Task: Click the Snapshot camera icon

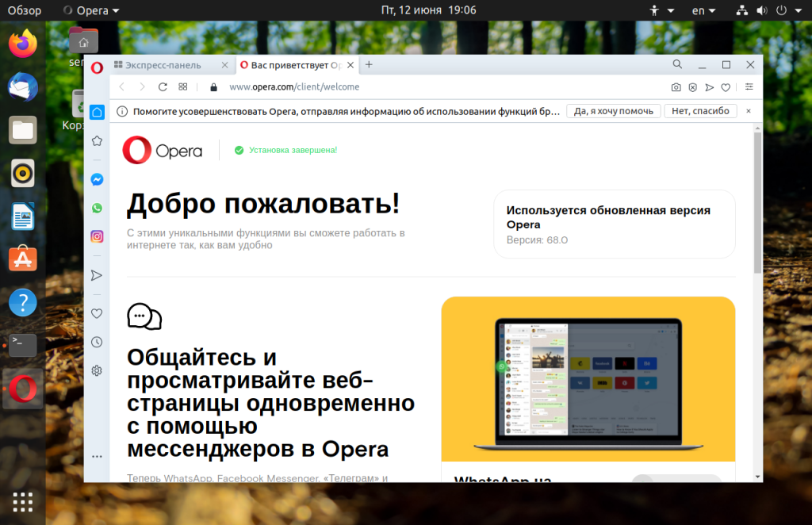Action: [x=676, y=87]
